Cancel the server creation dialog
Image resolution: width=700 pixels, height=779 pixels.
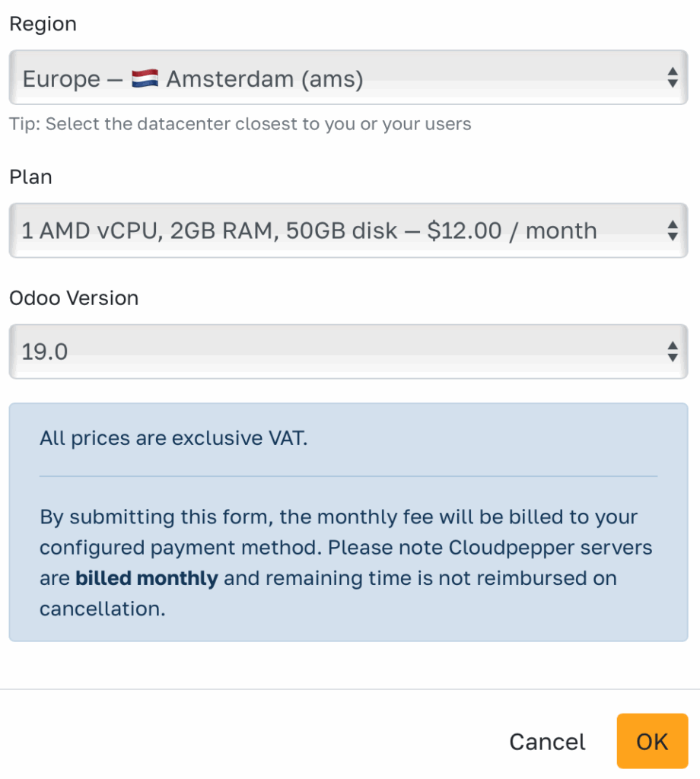tap(546, 741)
